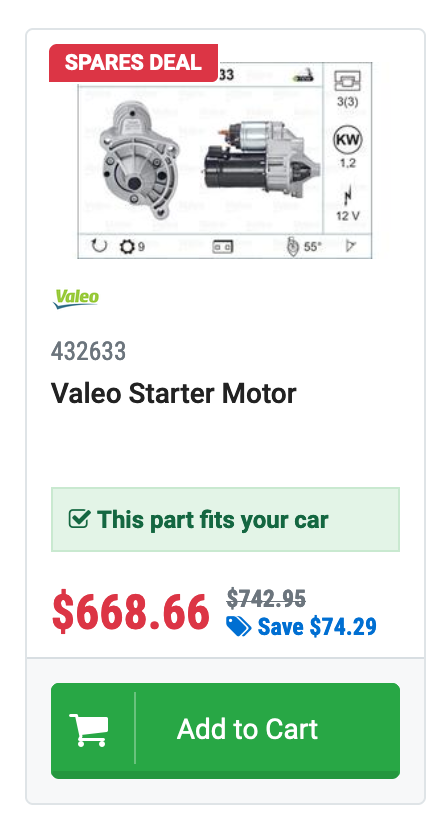The image size is (442, 818).
Task: Click the 12 V voltage lightning icon
Action: pos(348,195)
